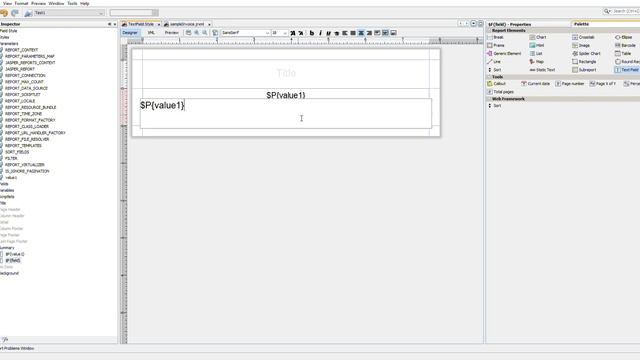Click the redo icon in main toolbar
Image resolution: width=640 pixels, height=360 pixels.
(x=15, y=13)
